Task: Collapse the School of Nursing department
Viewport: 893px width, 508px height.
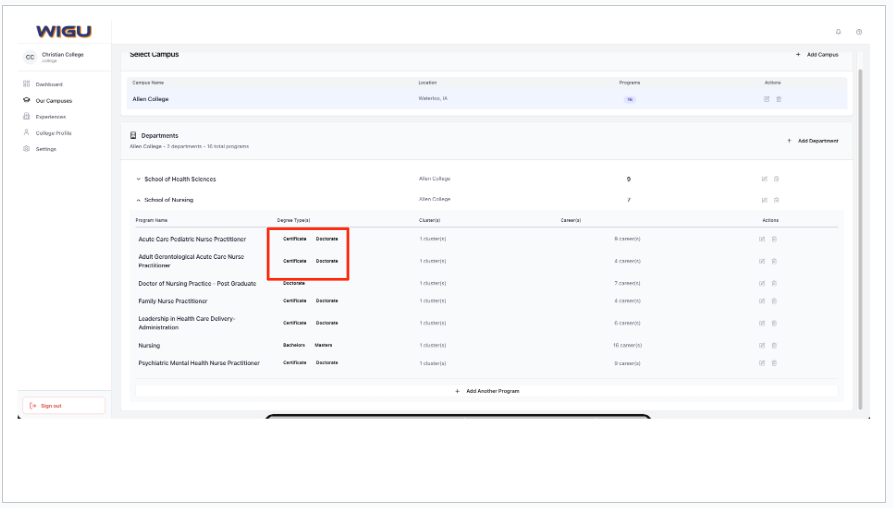Action: (139, 200)
